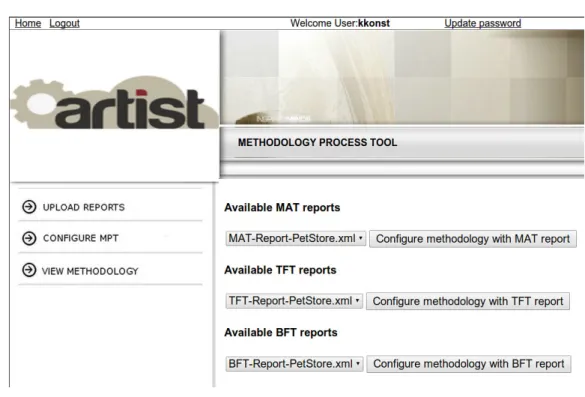Select the username kkonst text
585x397 pixels.
click(x=374, y=23)
